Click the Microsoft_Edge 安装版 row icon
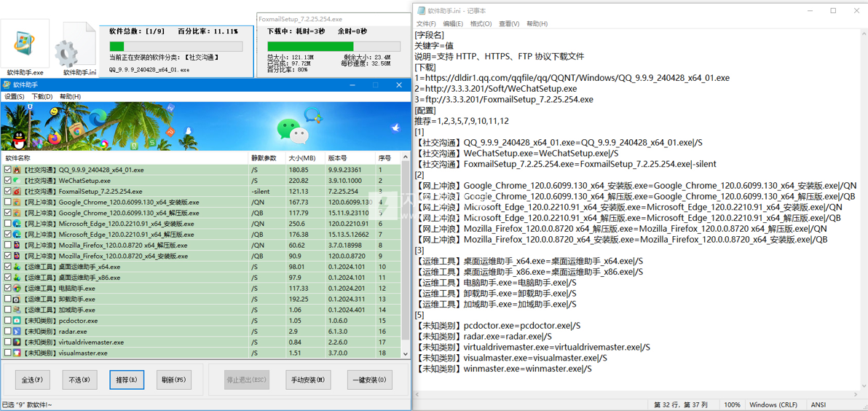868x411 pixels. tap(17, 224)
